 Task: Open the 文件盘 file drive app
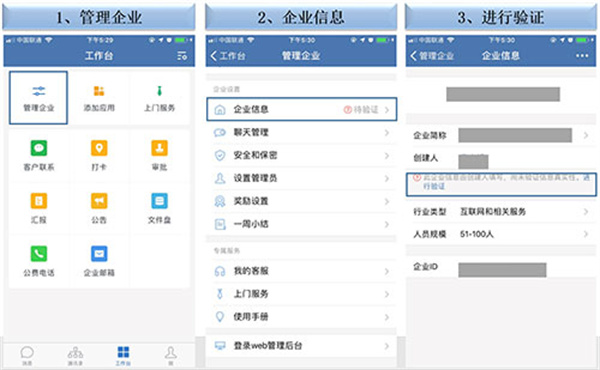click(x=159, y=208)
